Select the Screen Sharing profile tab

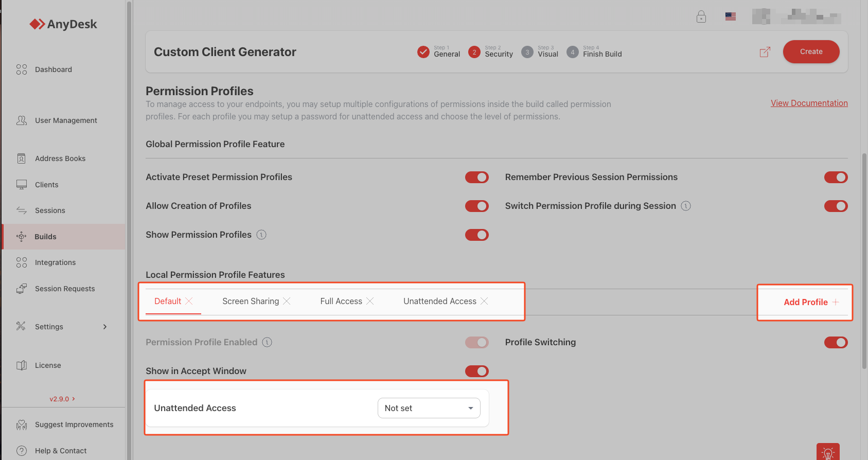coord(251,302)
